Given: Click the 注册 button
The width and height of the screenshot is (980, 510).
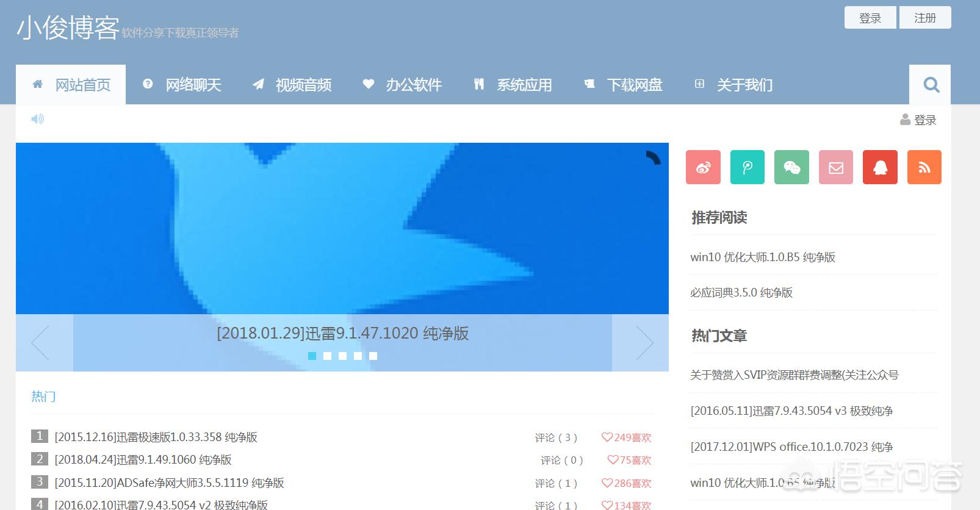Looking at the screenshot, I should (x=925, y=18).
